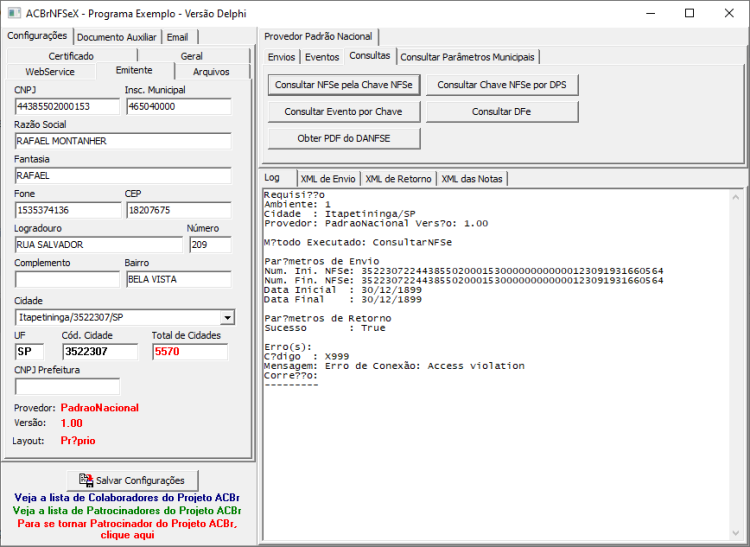Open the Certificado tab
The height and width of the screenshot is (547, 750).
click(x=71, y=56)
